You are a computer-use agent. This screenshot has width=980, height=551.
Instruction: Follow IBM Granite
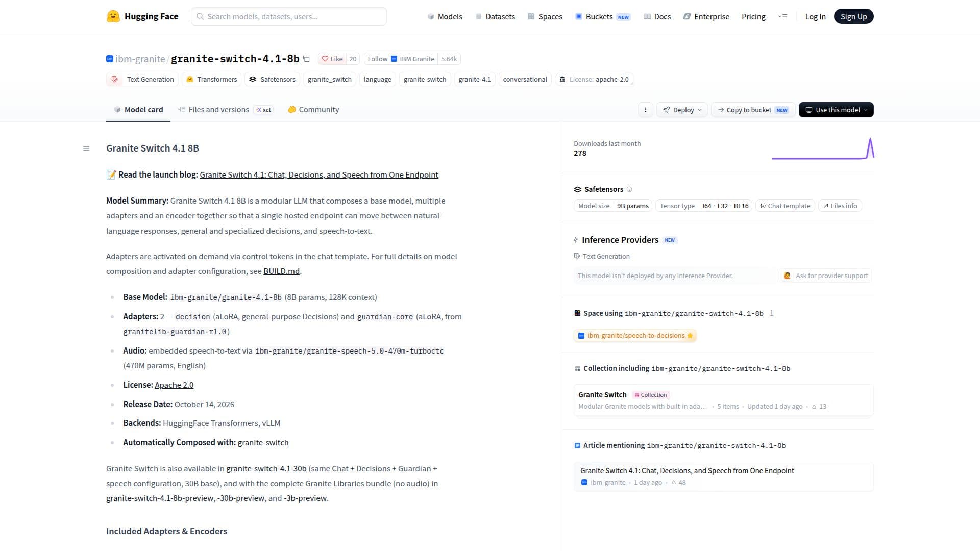[x=401, y=59]
